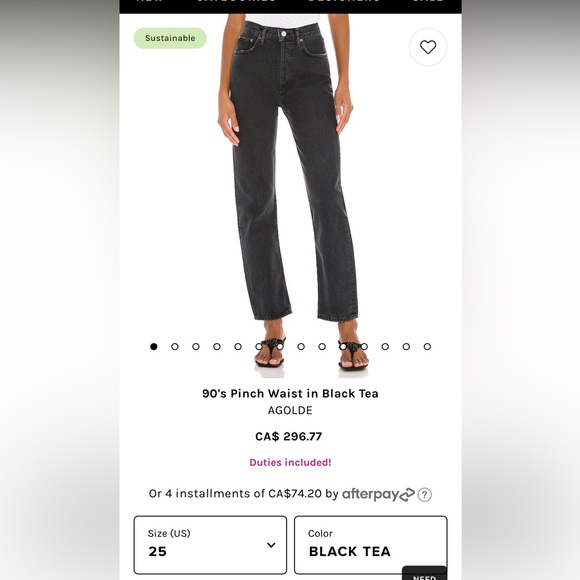Screen dimensions: 580x580
Task: Select the last carousel image dot
Action: 427,347
